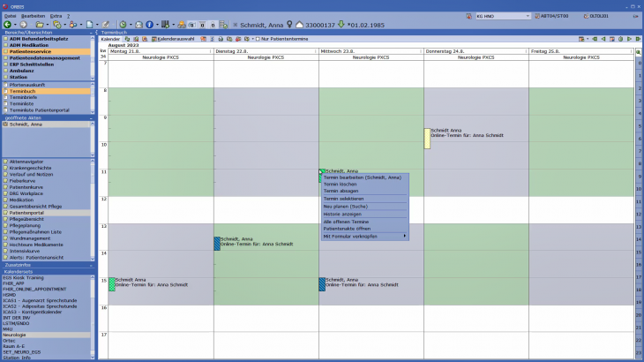644x362 pixels.
Task: Click the icon left of Kalenderauswahl
Action: pos(154,39)
